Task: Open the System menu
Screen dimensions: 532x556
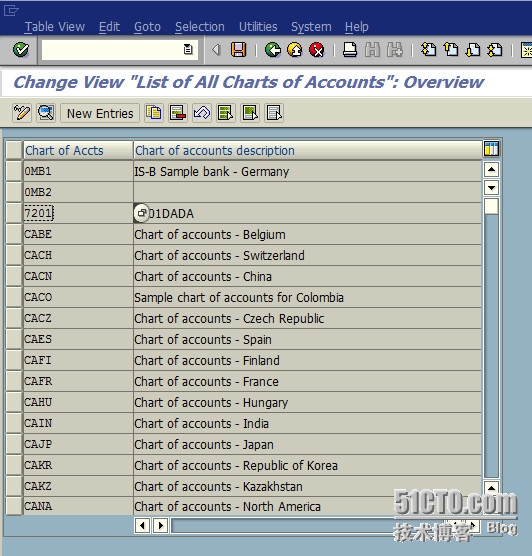Action: 311,27
